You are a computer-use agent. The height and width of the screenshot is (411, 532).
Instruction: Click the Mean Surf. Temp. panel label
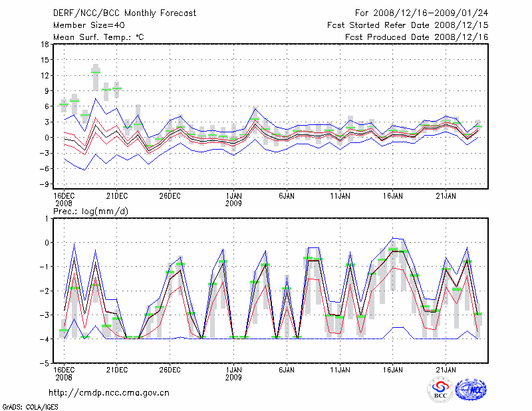point(98,37)
